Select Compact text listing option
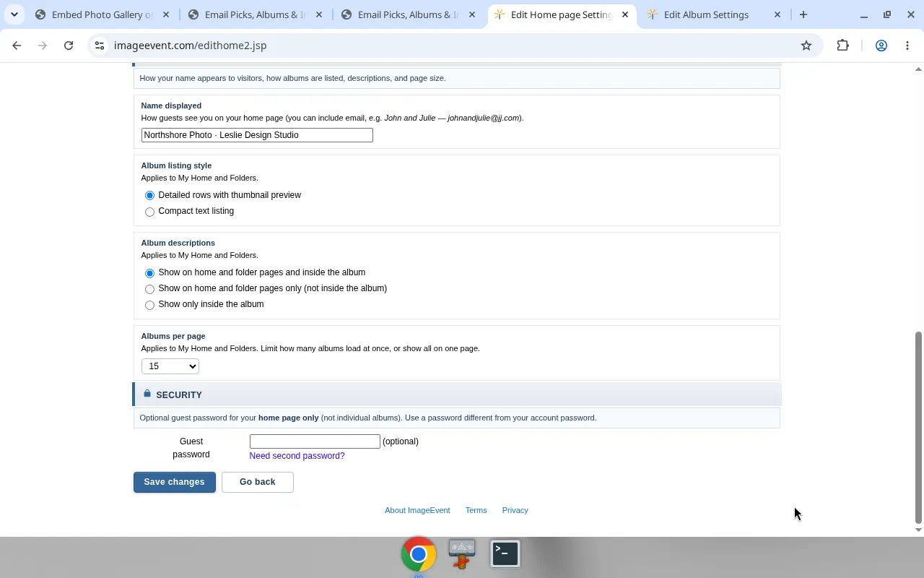The height and width of the screenshot is (578, 924). 149,212
